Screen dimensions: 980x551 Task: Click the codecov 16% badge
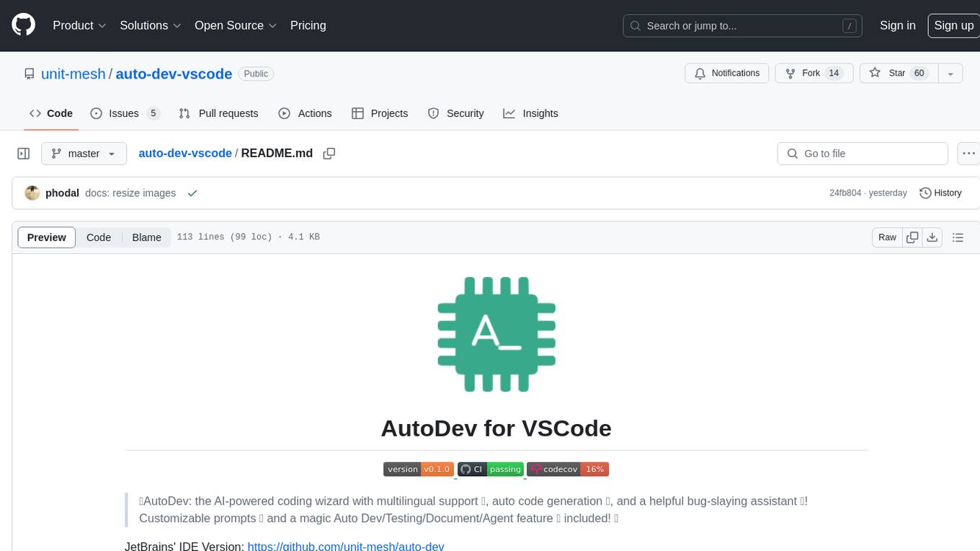coord(568,470)
